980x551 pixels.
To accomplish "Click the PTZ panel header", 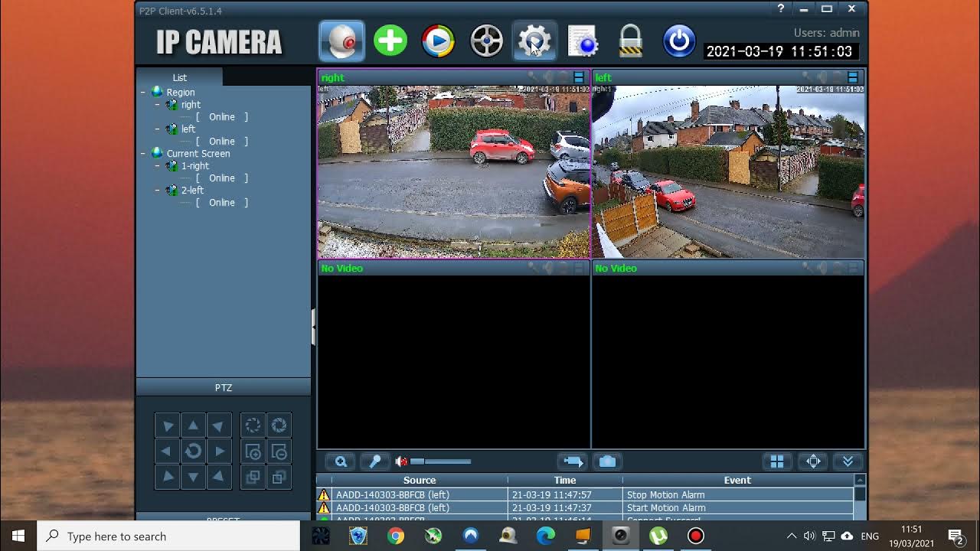I will coord(224,388).
